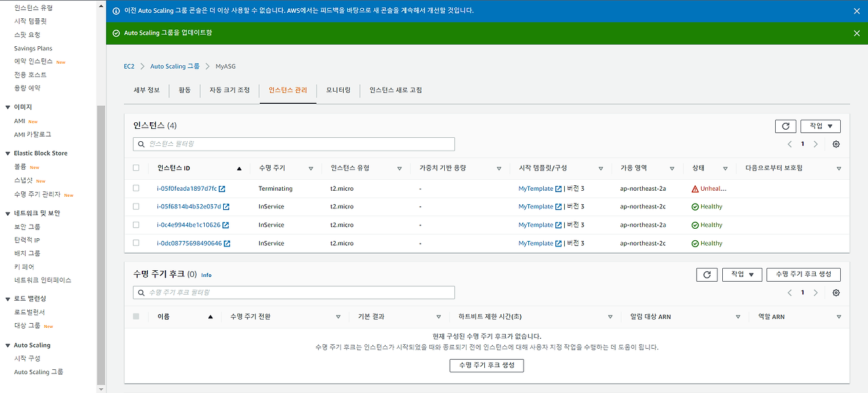Select 인스턴스 관리 tab
The height and width of the screenshot is (393, 868).
288,90
